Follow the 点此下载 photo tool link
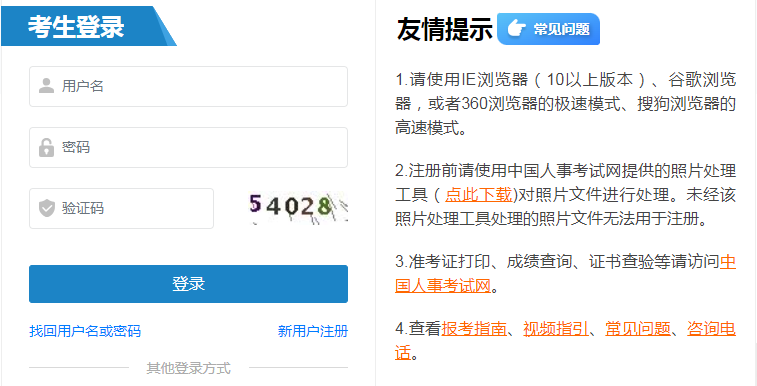The image size is (757, 386). tap(478, 195)
